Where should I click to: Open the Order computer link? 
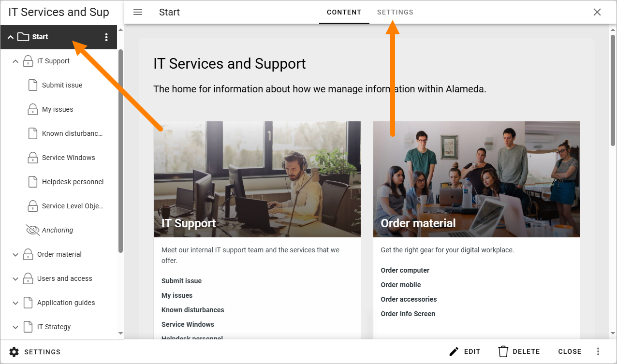405,270
